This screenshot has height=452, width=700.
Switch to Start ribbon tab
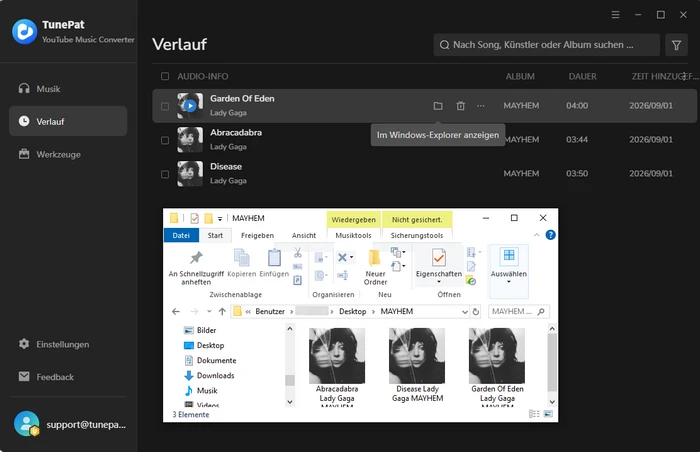click(x=215, y=235)
